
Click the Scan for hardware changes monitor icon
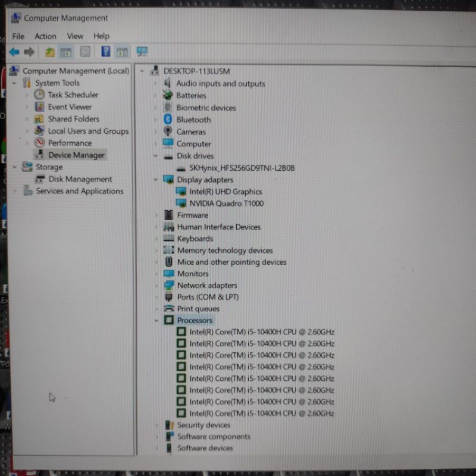coord(142,52)
